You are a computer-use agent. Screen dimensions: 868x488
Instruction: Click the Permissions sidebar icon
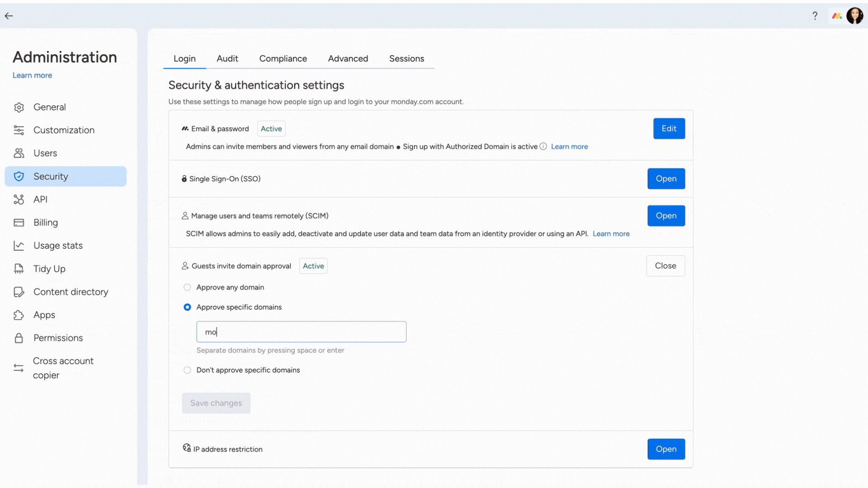pyautogui.click(x=19, y=338)
